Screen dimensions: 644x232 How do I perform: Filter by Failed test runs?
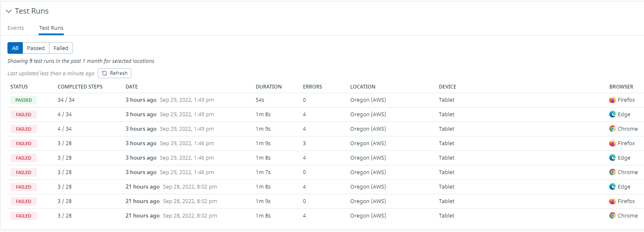[x=61, y=48]
